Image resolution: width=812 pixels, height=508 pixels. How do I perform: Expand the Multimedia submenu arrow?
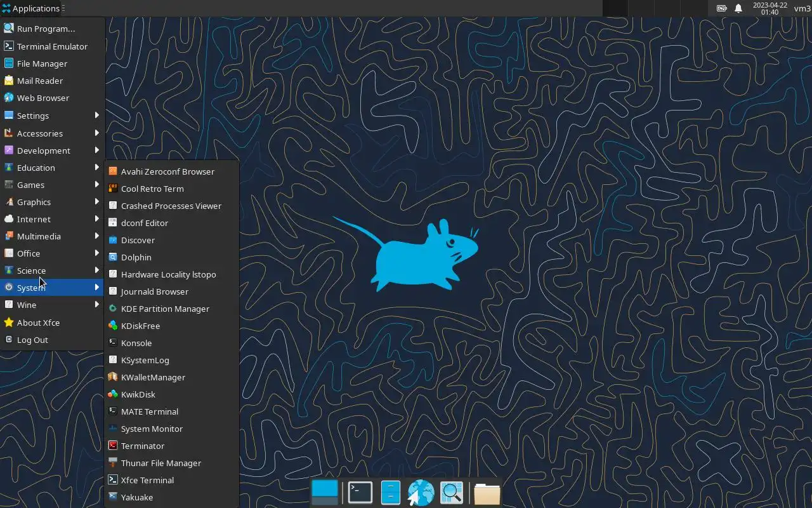tap(97, 236)
